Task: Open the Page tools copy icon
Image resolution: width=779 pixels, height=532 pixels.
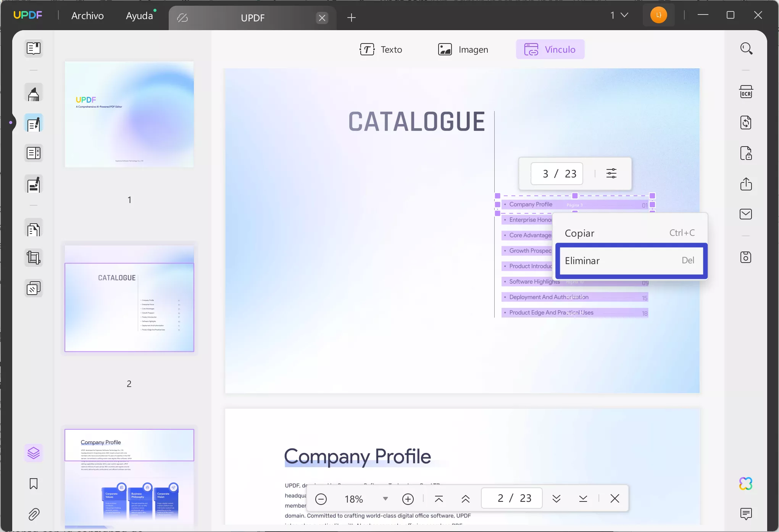Action: (34, 229)
